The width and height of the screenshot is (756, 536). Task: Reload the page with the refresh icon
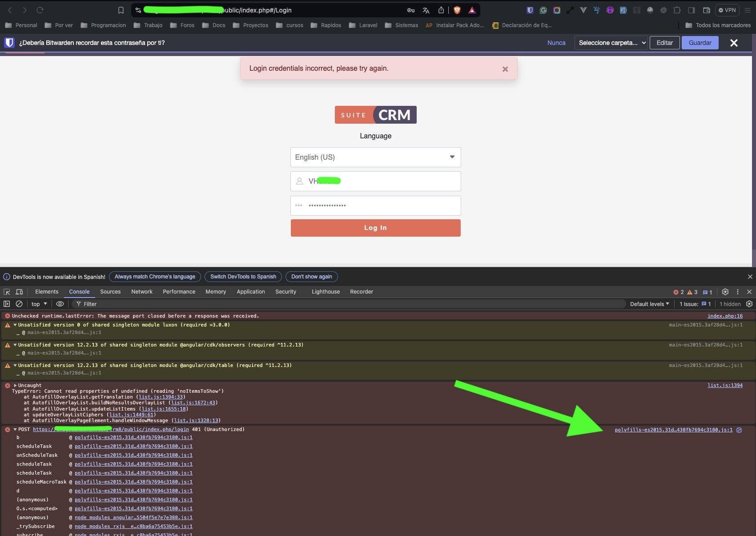point(40,10)
